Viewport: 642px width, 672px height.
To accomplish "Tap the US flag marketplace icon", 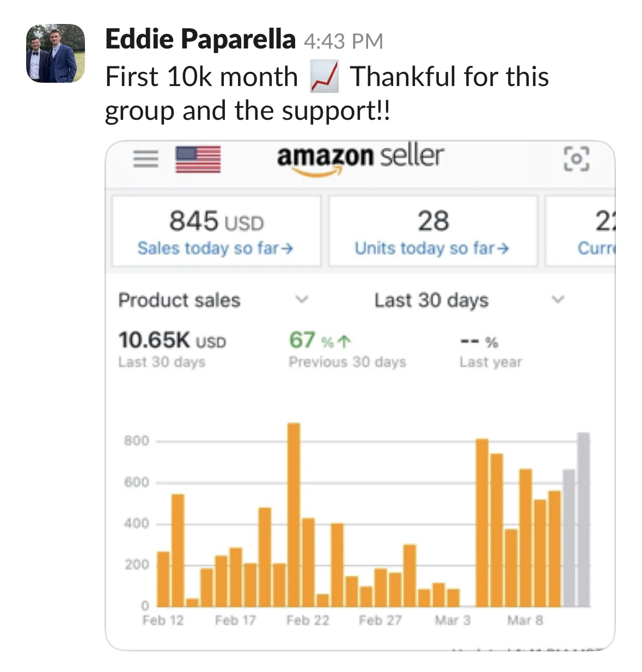I will click(198, 159).
